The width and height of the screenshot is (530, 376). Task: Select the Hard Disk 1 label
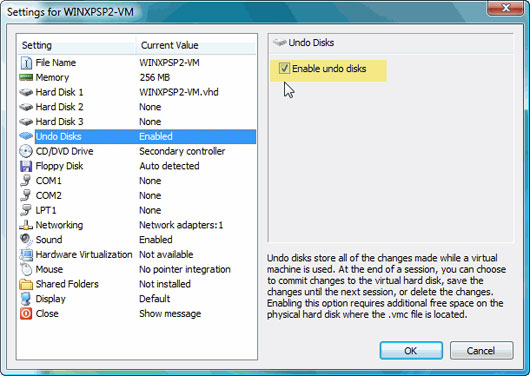click(59, 92)
